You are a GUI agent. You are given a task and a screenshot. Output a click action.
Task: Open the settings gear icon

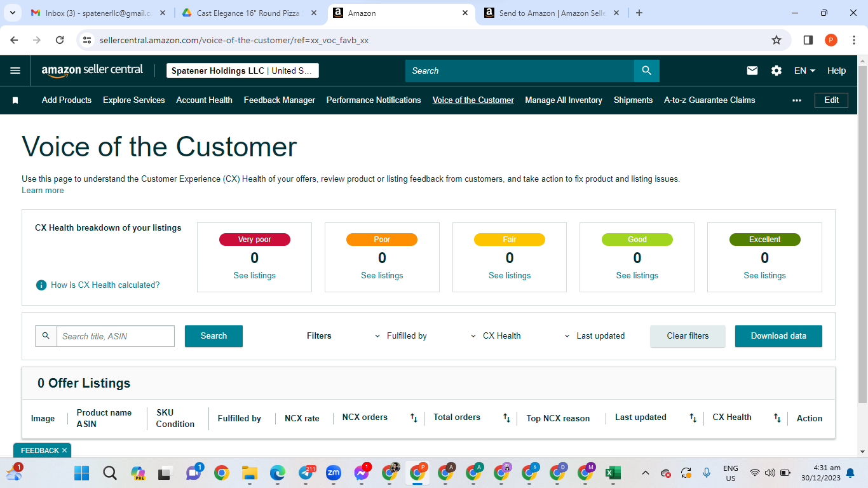(x=776, y=71)
